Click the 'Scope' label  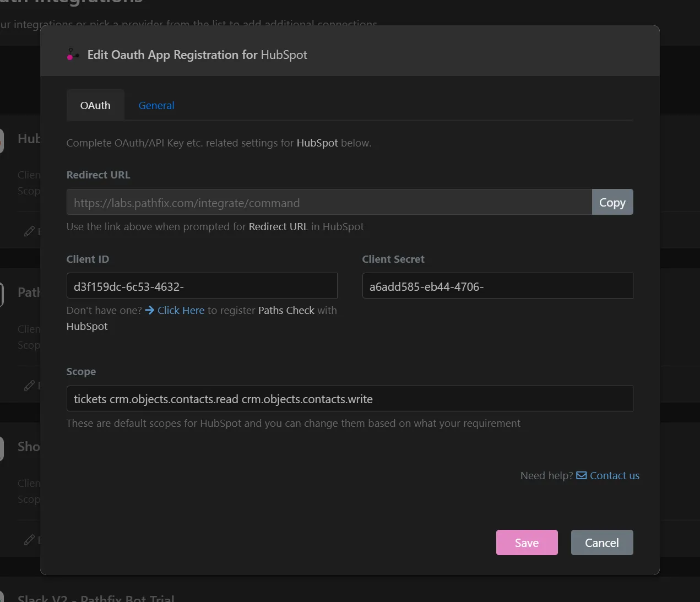click(x=81, y=371)
